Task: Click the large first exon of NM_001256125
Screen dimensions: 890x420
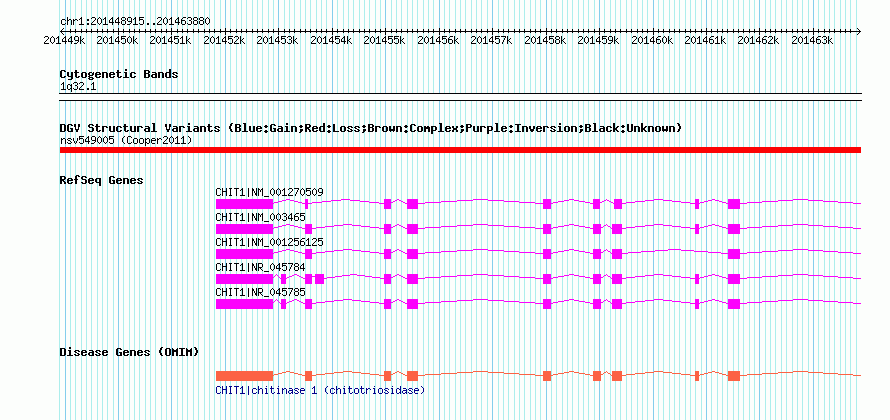Action: point(245,254)
